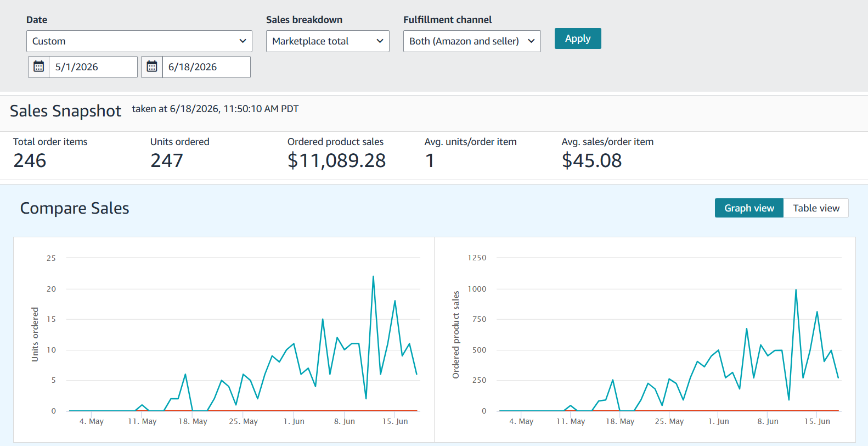Switch to Table view

816,208
